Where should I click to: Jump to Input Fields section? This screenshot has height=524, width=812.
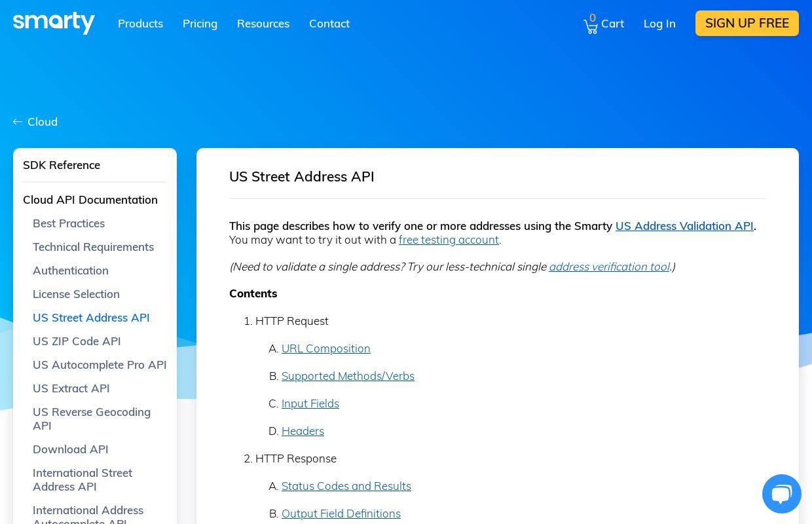tap(310, 403)
